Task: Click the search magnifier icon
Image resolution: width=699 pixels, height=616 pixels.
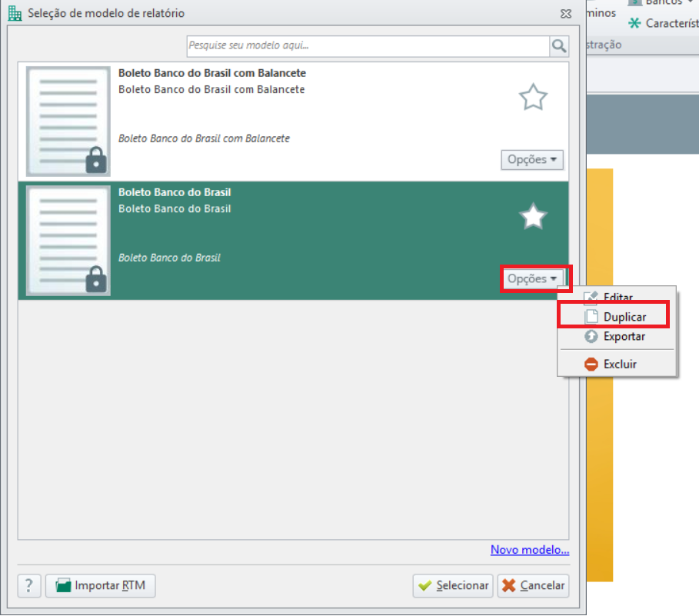Action: (559, 46)
